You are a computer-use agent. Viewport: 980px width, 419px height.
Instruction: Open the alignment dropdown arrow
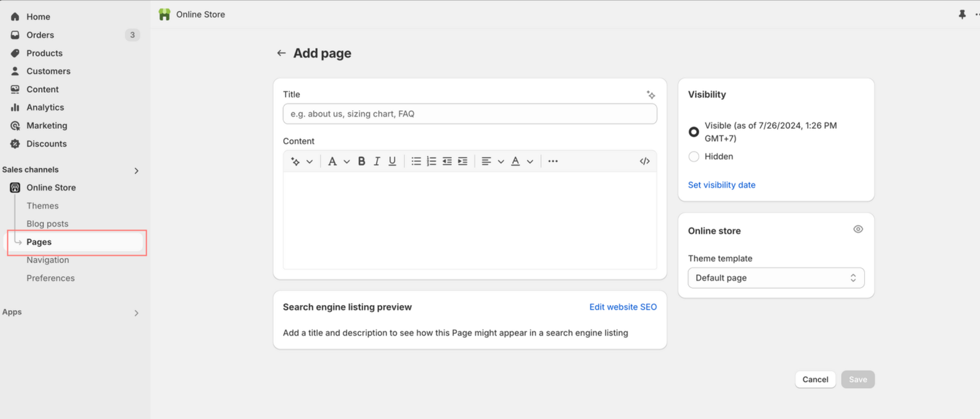coord(501,161)
